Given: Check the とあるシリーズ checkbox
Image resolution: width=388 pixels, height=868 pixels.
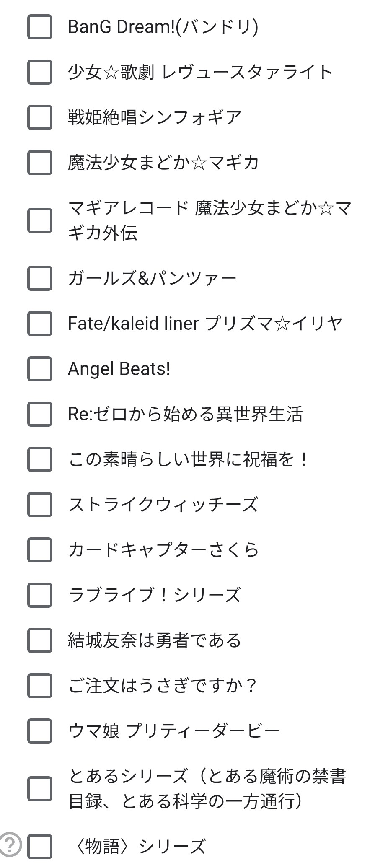Looking at the screenshot, I should [40, 789].
